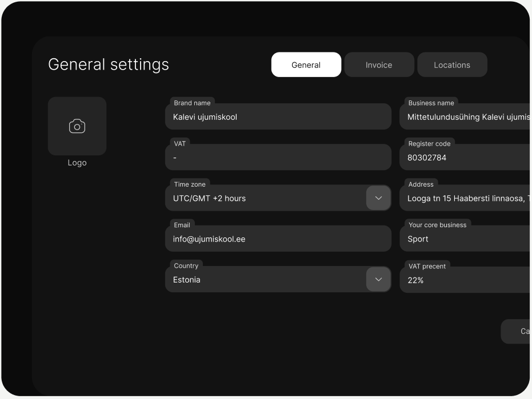Edit the Email field info@ujumiskool.ee
This screenshot has width=532, height=399.
pos(278,239)
